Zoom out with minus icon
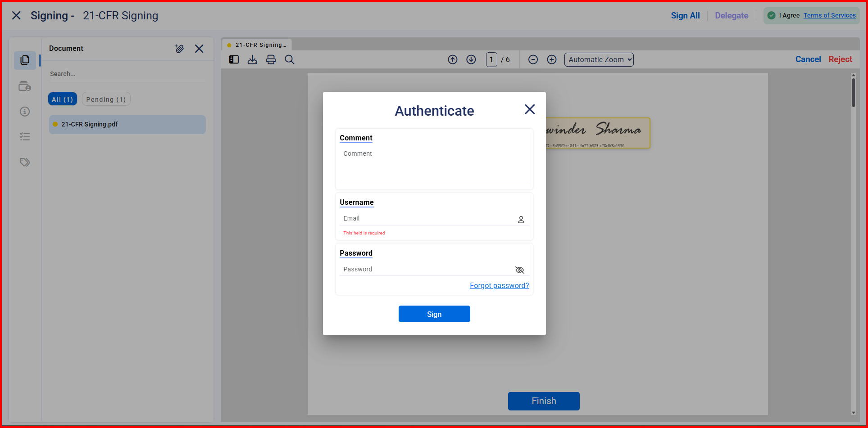 coord(533,59)
